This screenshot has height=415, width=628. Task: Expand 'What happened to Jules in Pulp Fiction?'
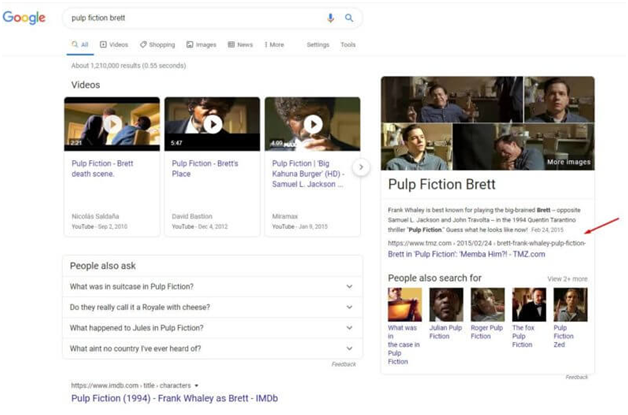212,328
